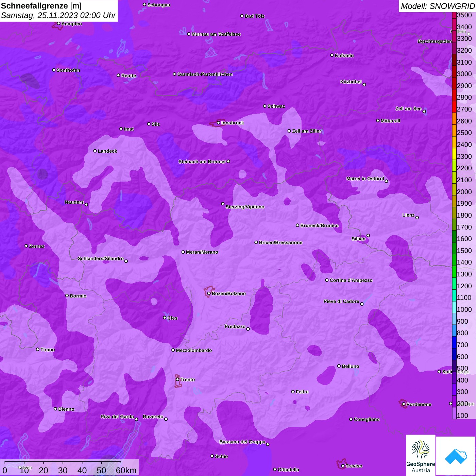This screenshot has width=476, height=476.
Task: Click the Trento city marker
Action: 177,379
